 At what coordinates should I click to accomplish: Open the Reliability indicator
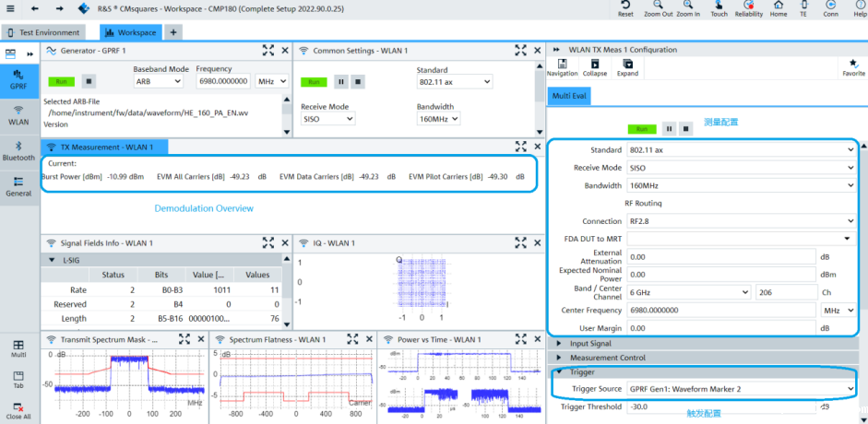pos(749,9)
